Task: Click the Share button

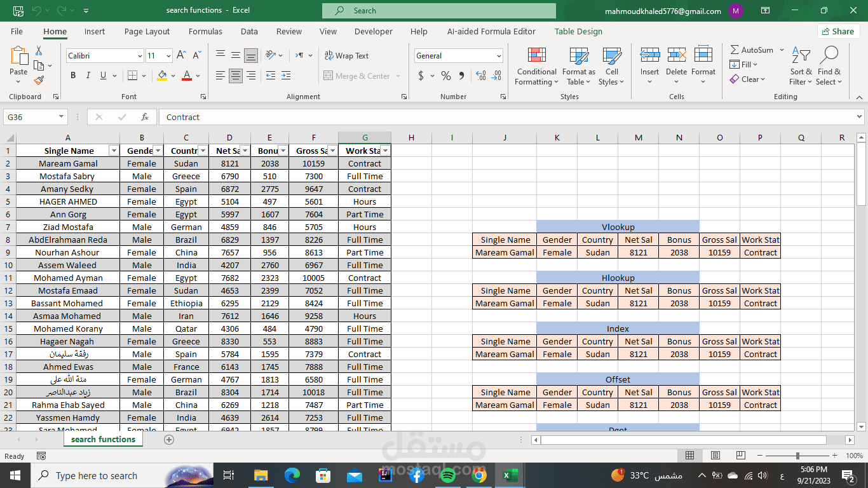Action: click(x=837, y=31)
